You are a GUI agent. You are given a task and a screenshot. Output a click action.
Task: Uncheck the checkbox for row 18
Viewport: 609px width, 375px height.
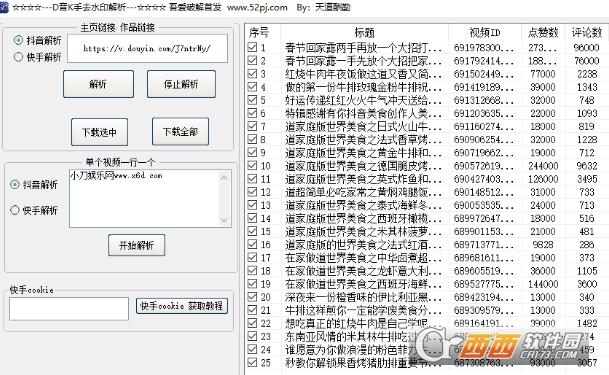click(252, 271)
